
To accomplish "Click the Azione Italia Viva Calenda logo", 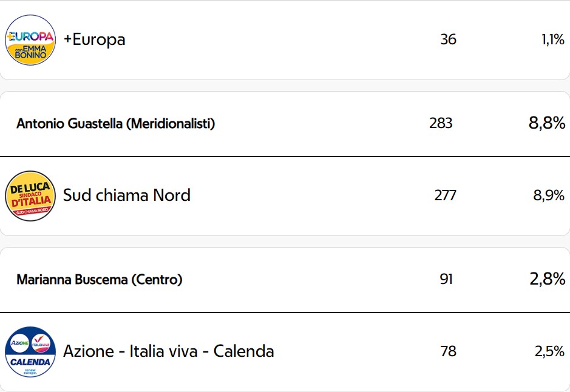I will coord(30,352).
